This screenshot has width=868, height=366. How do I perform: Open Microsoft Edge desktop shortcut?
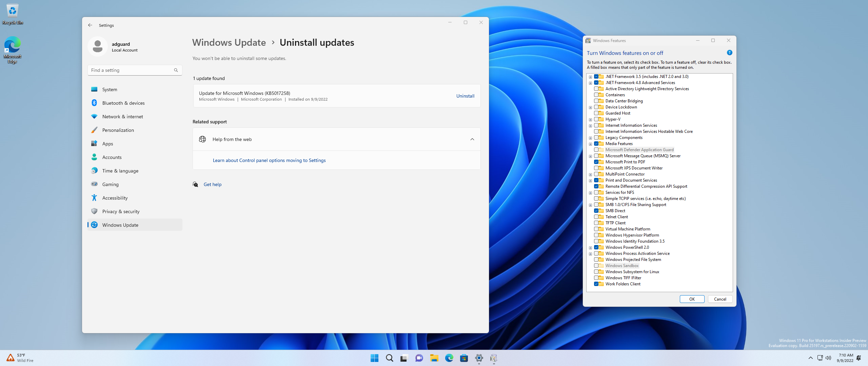13,50
